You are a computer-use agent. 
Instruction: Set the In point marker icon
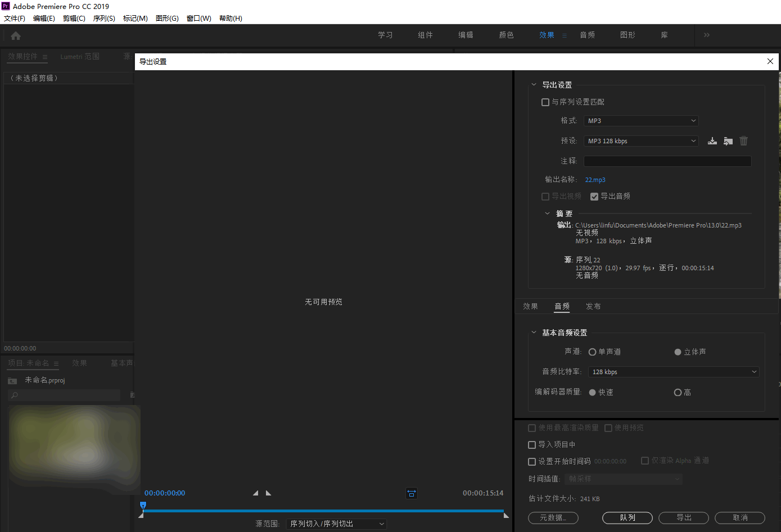pyautogui.click(x=256, y=493)
